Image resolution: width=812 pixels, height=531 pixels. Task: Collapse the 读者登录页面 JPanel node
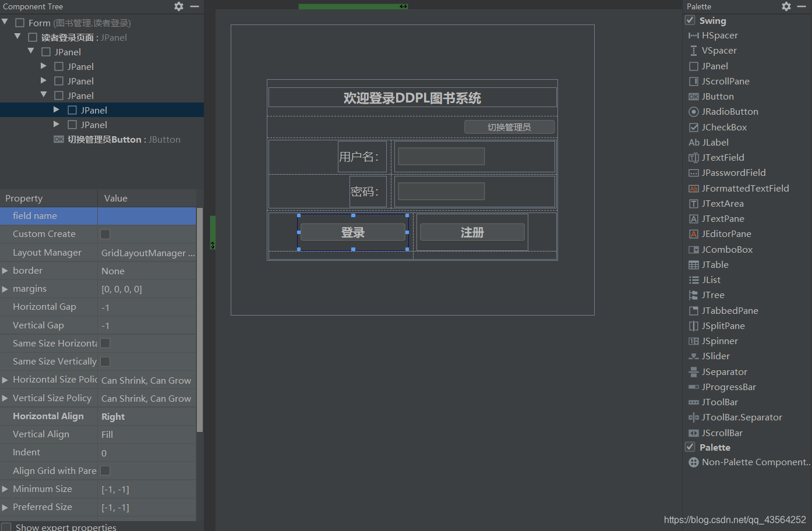coord(17,37)
